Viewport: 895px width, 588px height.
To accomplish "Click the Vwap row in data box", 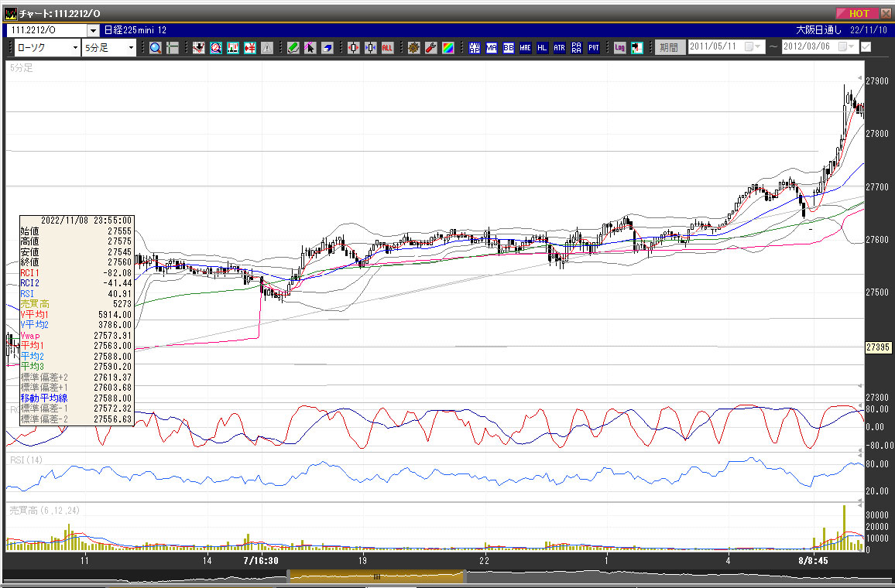I will click(77, 335).
